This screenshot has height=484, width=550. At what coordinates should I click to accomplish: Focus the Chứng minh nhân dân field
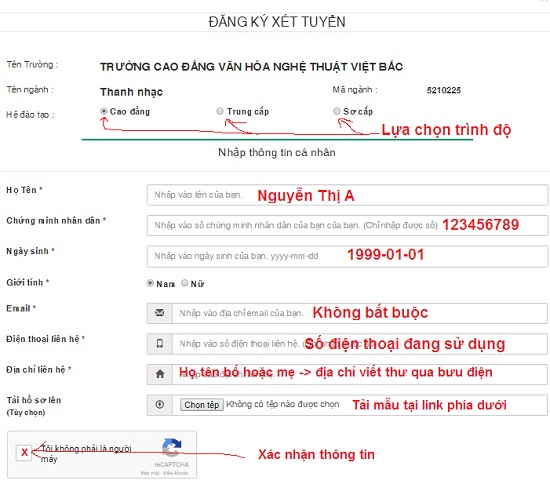[347, 225]
